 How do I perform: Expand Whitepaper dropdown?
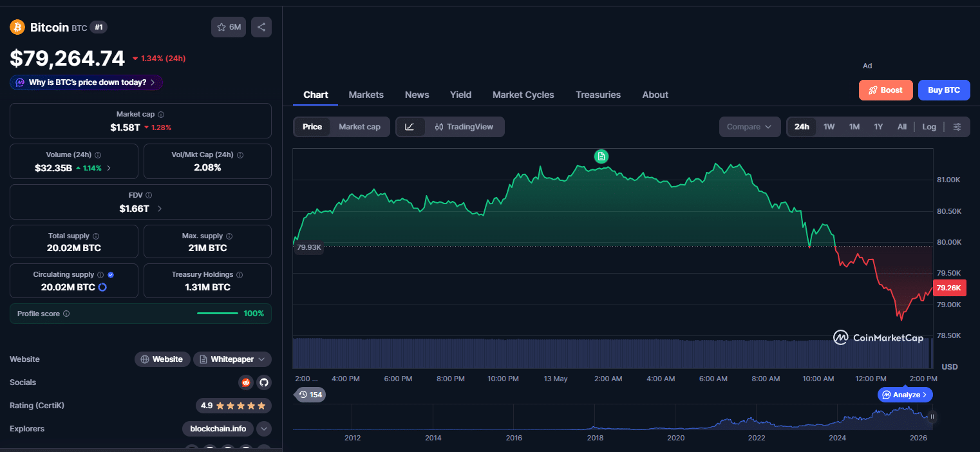(x=232, y=359)
